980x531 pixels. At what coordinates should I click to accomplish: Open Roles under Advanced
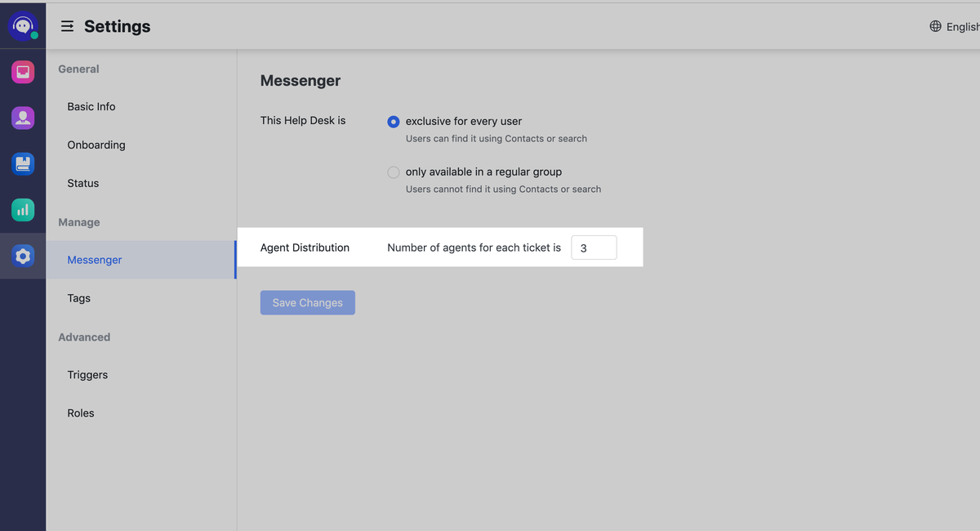pyautogui.click(x=81, y=413)
